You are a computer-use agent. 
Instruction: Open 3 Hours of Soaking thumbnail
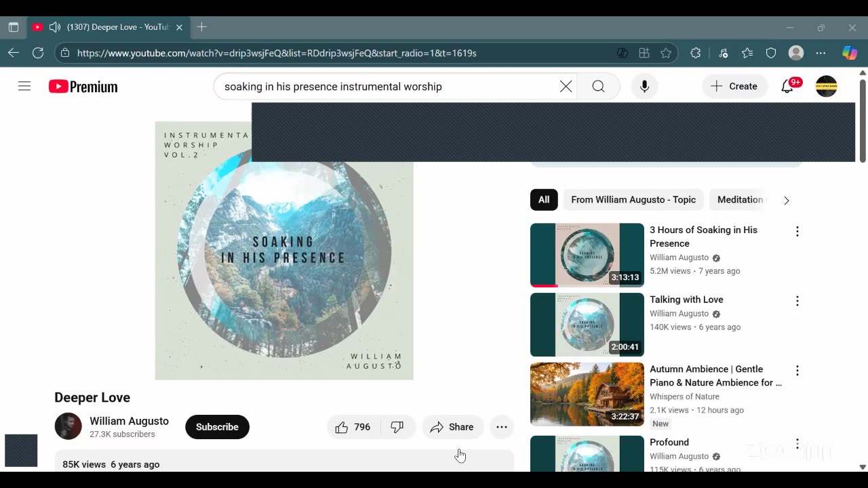(x=587, y=255)
